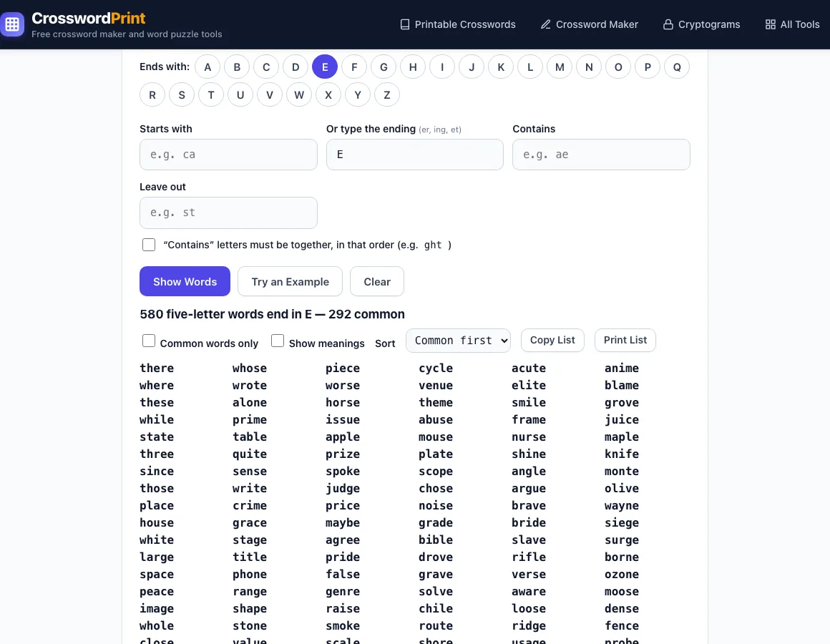Open All Tools menu
The image size is (830, 644).
pos(792,24)
